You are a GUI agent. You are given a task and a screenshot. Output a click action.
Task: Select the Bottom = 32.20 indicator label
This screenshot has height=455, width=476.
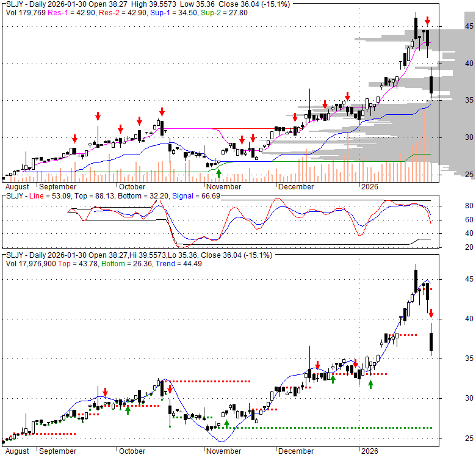143,196
